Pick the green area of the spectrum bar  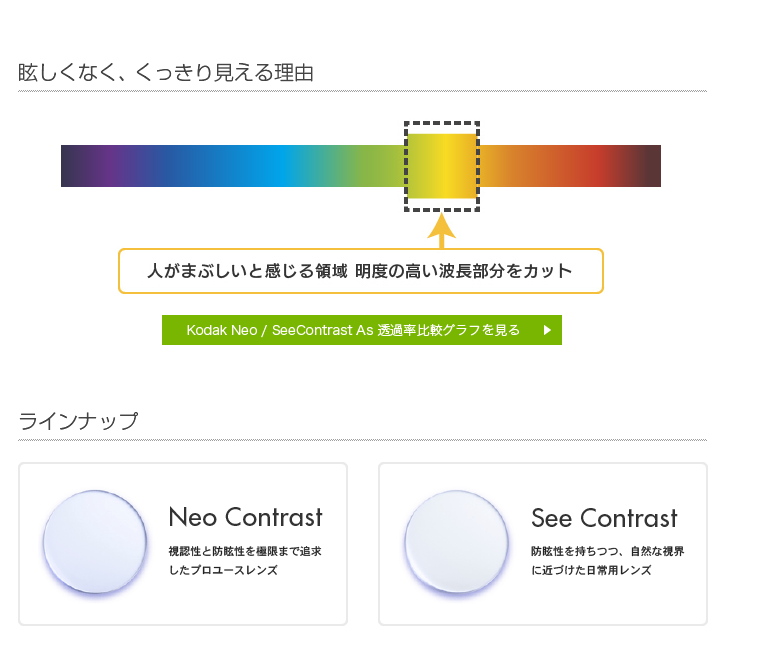(370, 166)
